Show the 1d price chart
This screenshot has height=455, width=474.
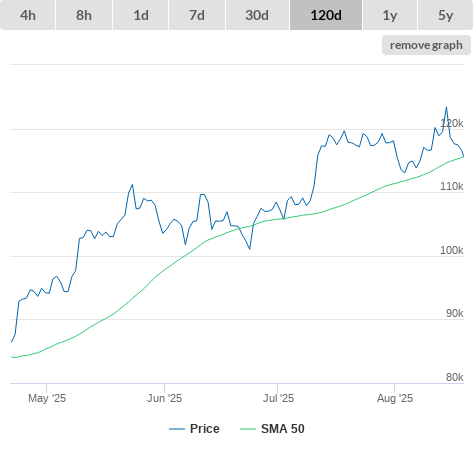click(x=141, y=15)
